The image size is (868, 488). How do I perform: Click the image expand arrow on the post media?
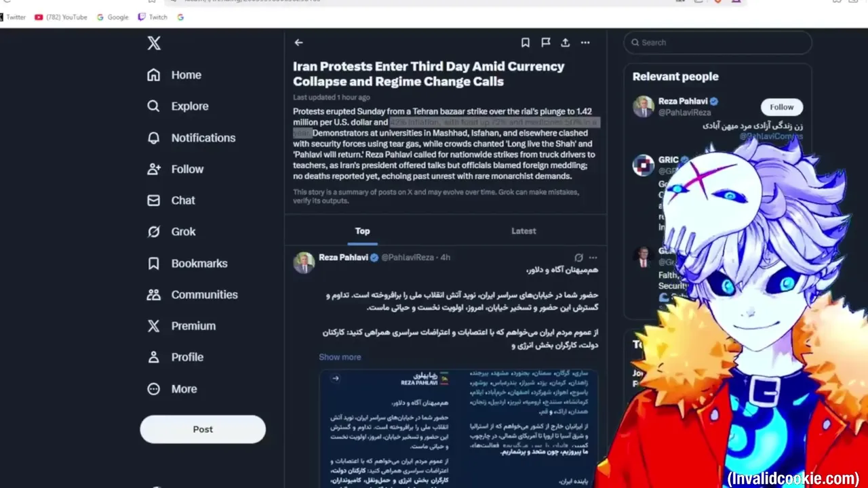coord(335,378)
